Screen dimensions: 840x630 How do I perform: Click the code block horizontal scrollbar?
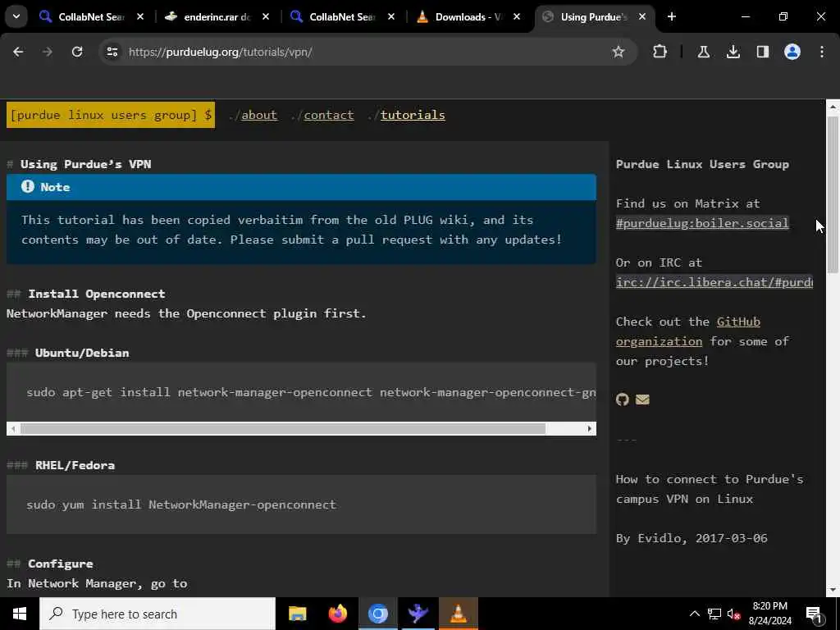pyautogui.click(x=282, y=428)
